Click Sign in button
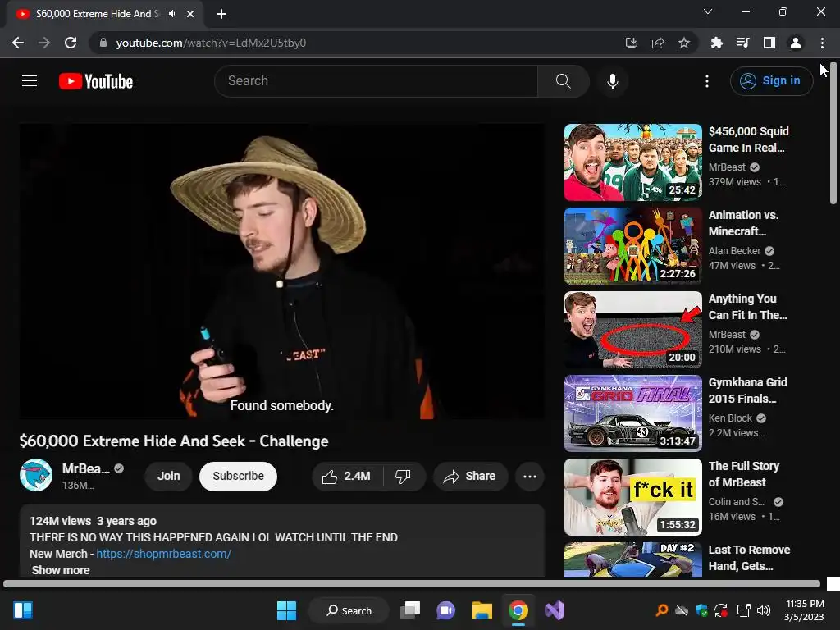This screenshot has height=630, width=840. coord(771,81)
